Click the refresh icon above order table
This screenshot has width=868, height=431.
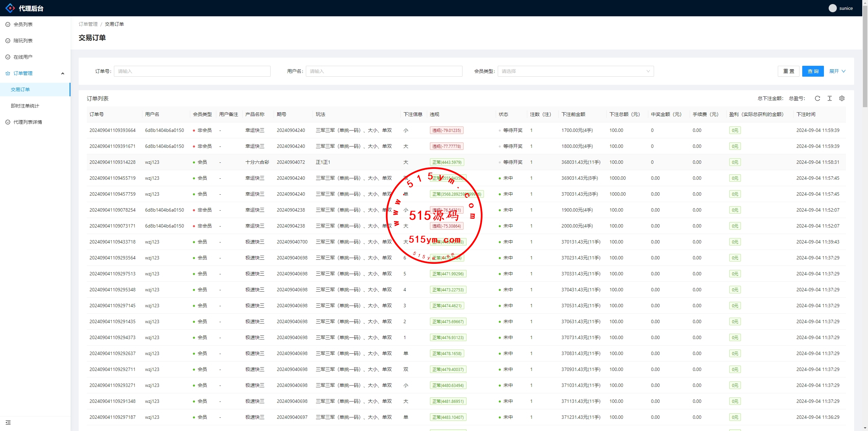[817, 98]
